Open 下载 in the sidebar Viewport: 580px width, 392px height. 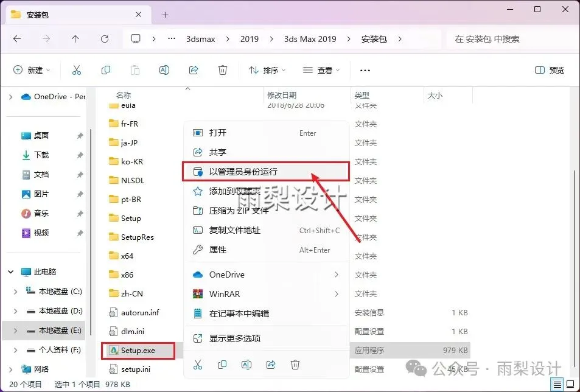(41, 155)
